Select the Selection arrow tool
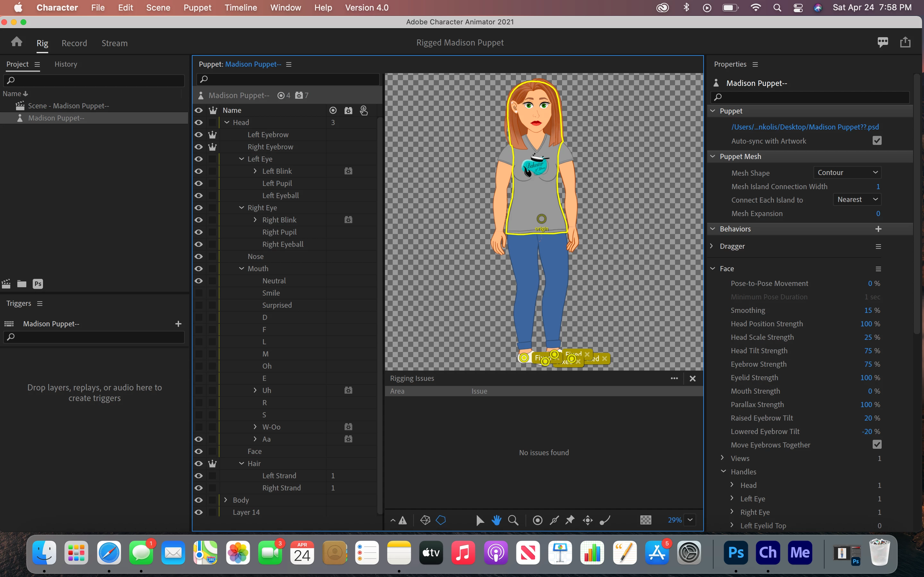The width and height of the screenshot is (924, 577). click(x=480, y=520)
